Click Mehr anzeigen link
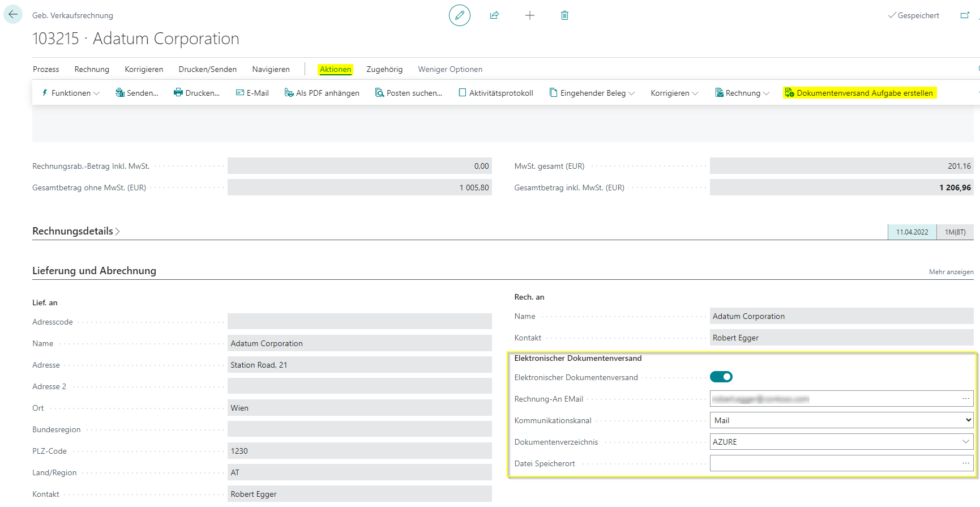Viewport: 980px width, 507px height. point(951,272)
